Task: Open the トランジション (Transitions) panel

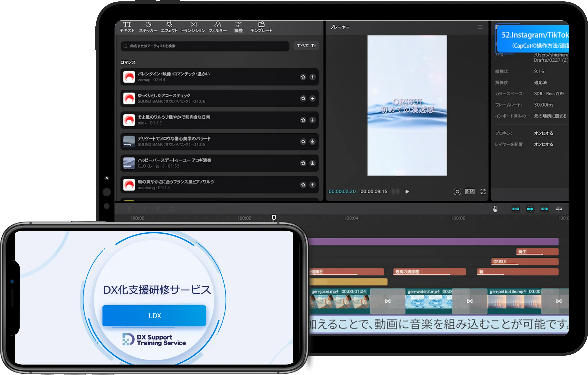Action: point(193,27)
